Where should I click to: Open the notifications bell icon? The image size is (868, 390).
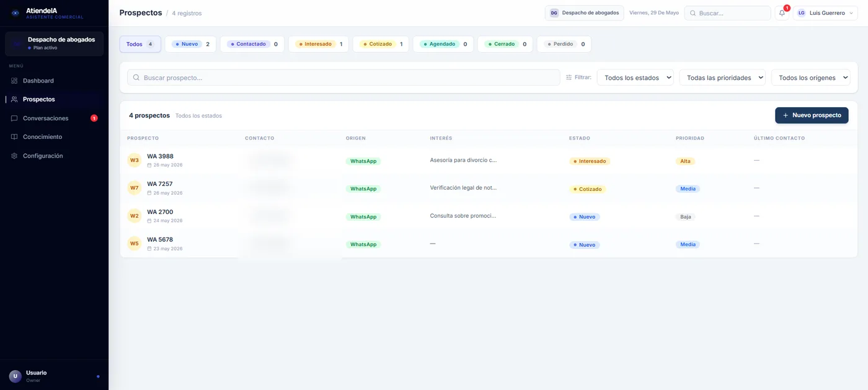(782, 13)
